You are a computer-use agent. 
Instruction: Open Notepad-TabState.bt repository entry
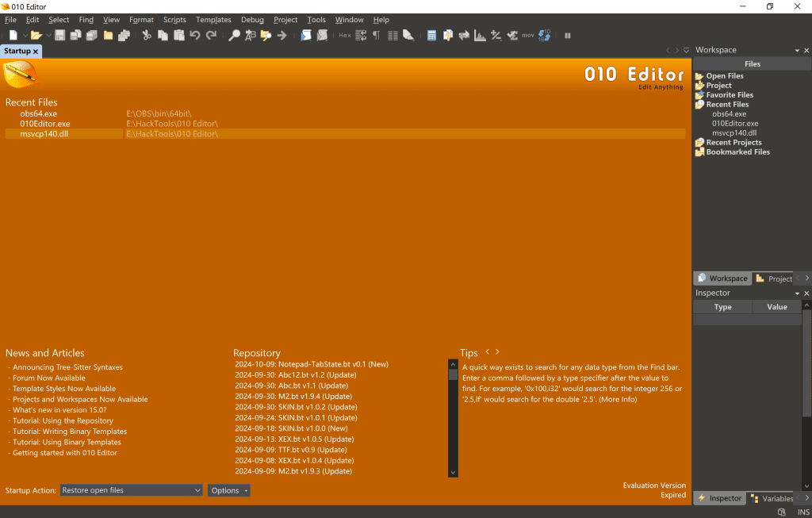311,364
